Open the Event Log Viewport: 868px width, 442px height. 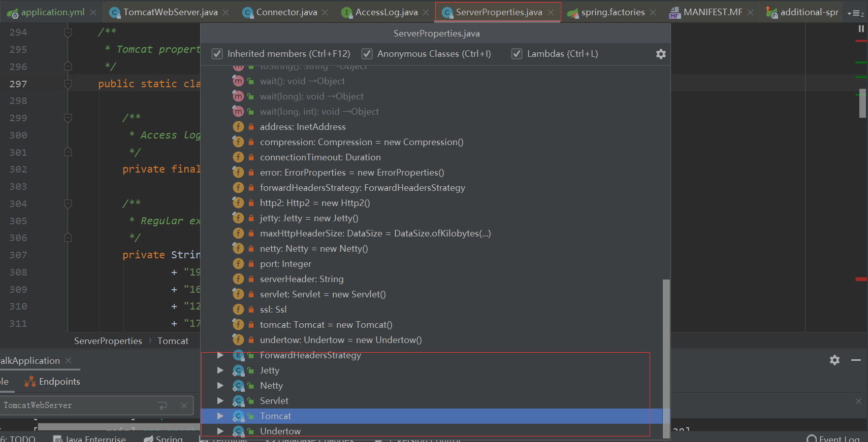833,438
